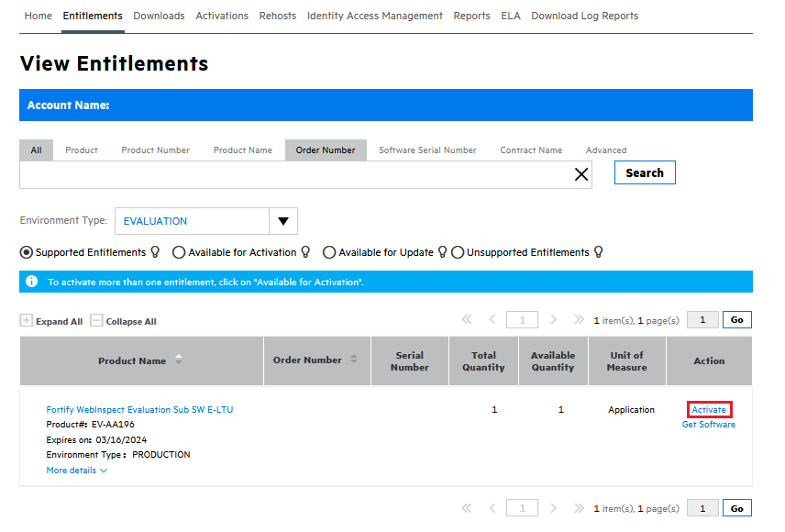Sort by Product Name column arrows
This screenshot has width=785, height=532.
point(179,360)
